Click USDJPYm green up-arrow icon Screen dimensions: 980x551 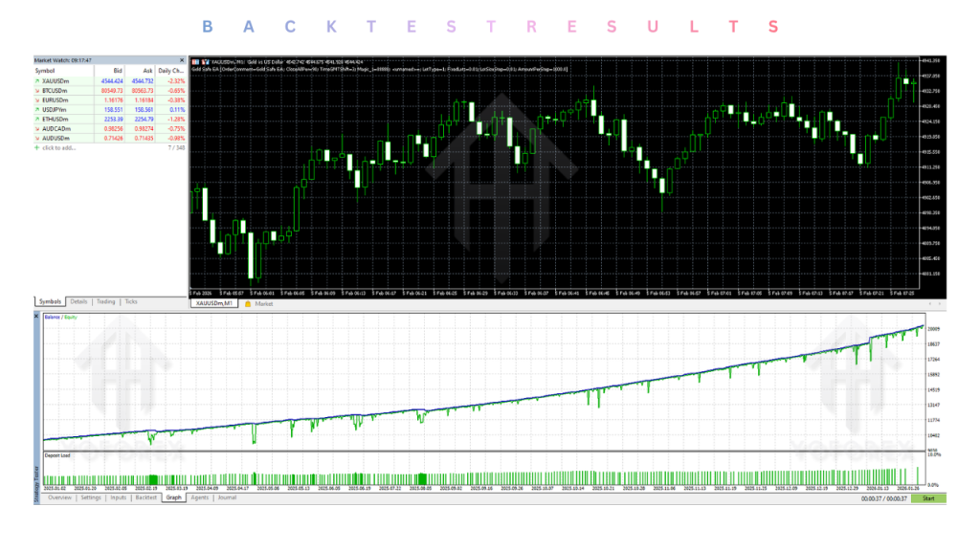point(37,110)
